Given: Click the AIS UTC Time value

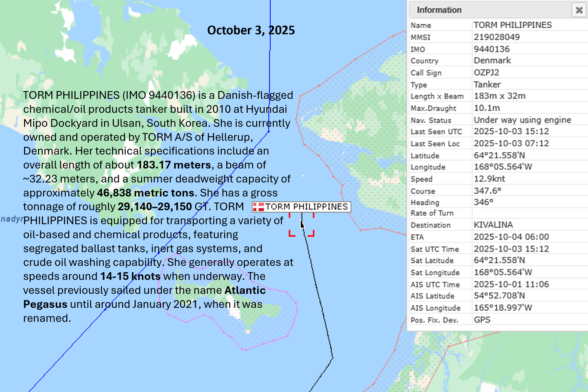Looking at the screenshot, I should 511,284.
